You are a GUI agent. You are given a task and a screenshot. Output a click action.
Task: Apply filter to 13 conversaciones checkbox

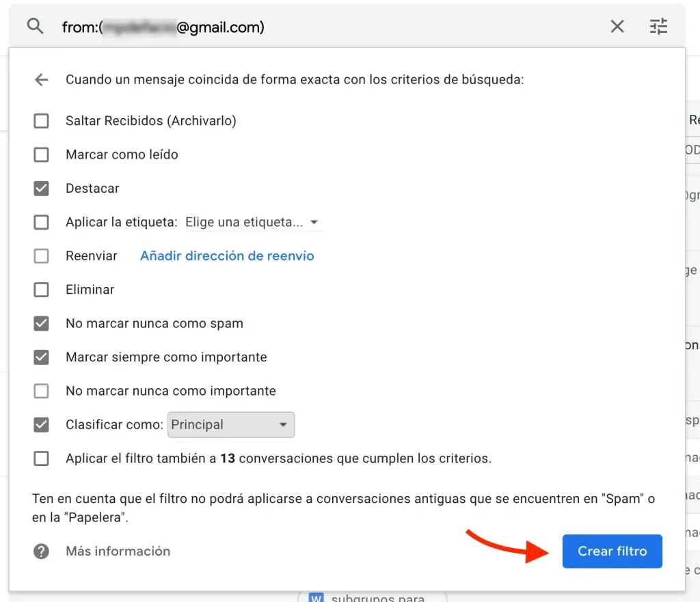click(x=42, y=459)
